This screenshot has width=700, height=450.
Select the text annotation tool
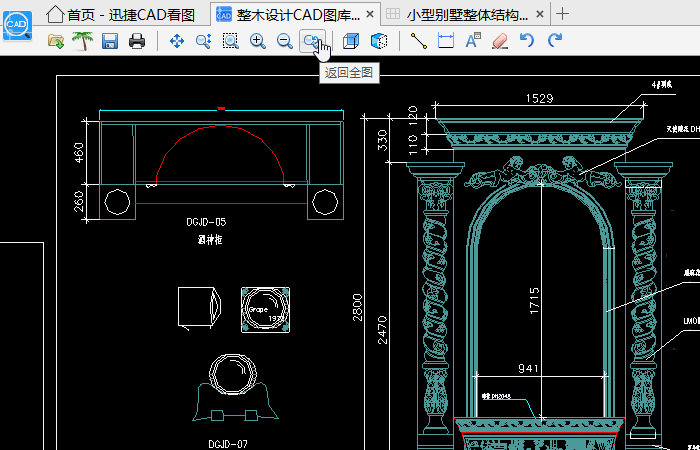473,41
